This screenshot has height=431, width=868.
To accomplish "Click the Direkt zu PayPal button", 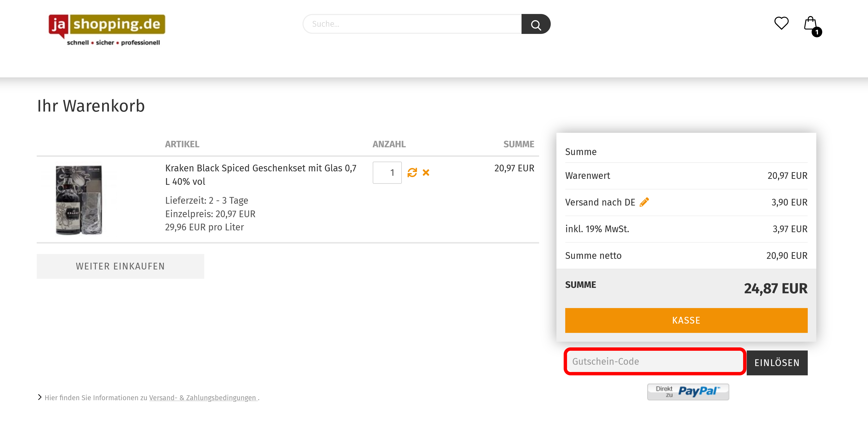I will tap(688, 392).
